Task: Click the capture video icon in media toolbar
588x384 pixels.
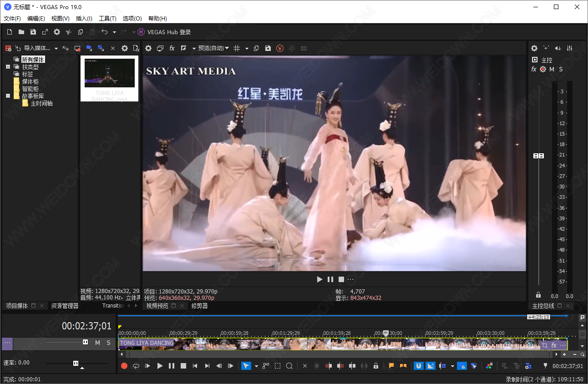Action: (x=77, y=48)
